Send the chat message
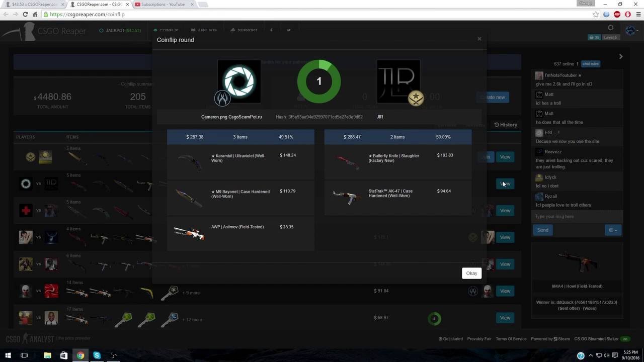Screen dimensions: 644x362 pyautogui.click(x=542, y=230)
